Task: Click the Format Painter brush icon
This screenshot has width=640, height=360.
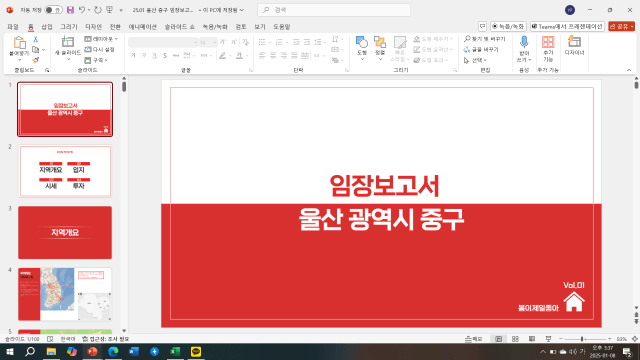Action: (x=36, y=60)
